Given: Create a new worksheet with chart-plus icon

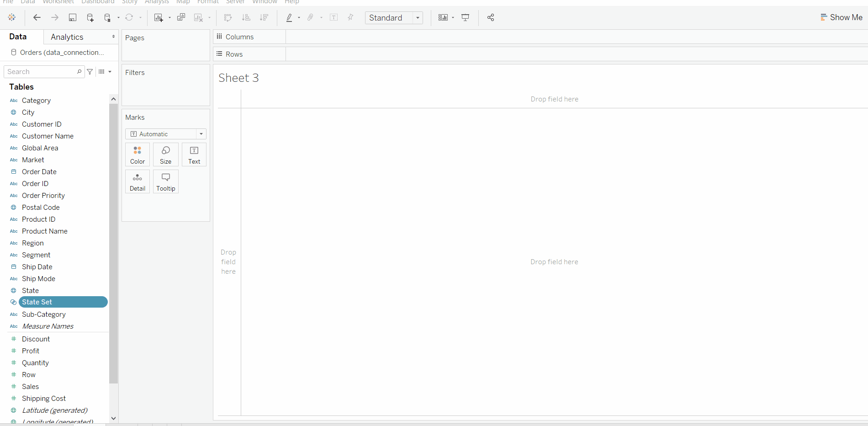Looking at the screenshot, I should [159, 17].
